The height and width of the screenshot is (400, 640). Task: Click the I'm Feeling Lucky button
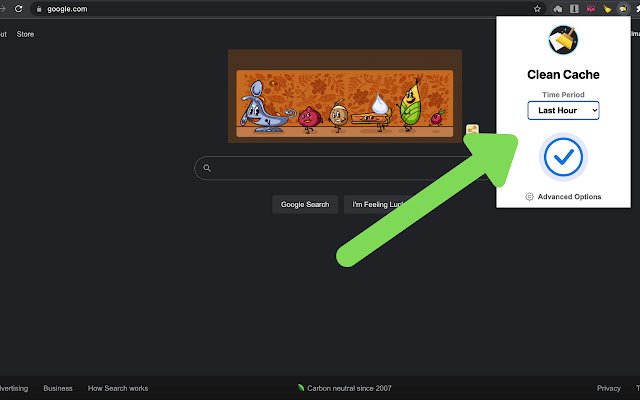(x=378, y=204)
